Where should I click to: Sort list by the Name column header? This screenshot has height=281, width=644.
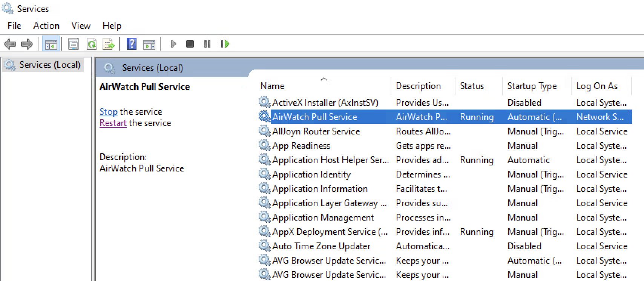(x=272, y=86)
